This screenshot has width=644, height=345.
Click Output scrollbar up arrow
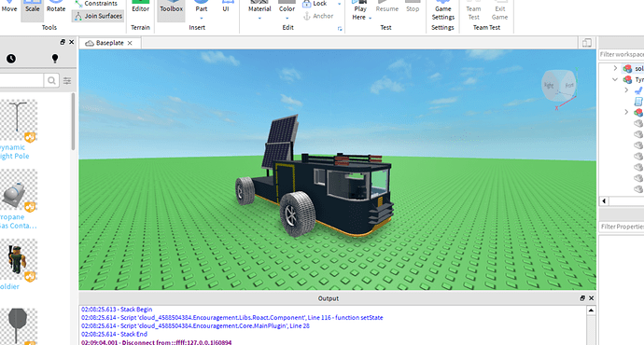[x=591, y=310]
